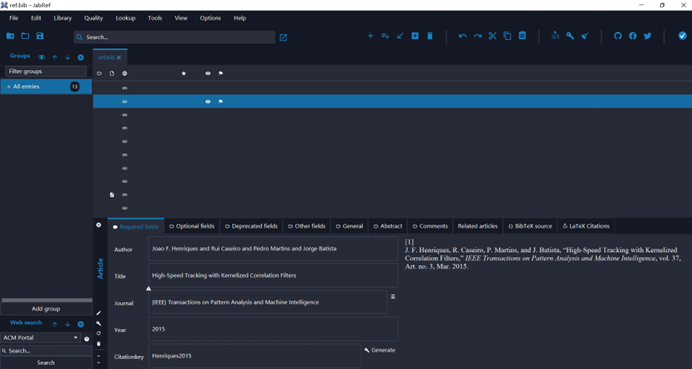
Task: Open the Tools menu
Action: tap(155, 18)
